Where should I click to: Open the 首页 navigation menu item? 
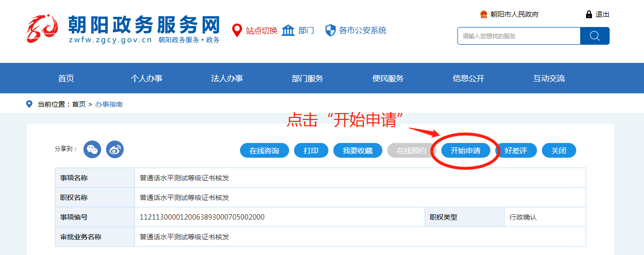[x=66, y=79]
